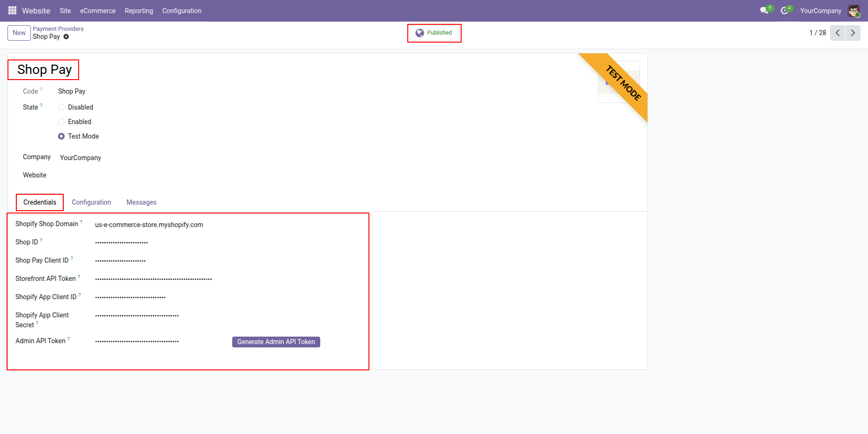Click Generate Admin API Token button

[x=276, y=342]
